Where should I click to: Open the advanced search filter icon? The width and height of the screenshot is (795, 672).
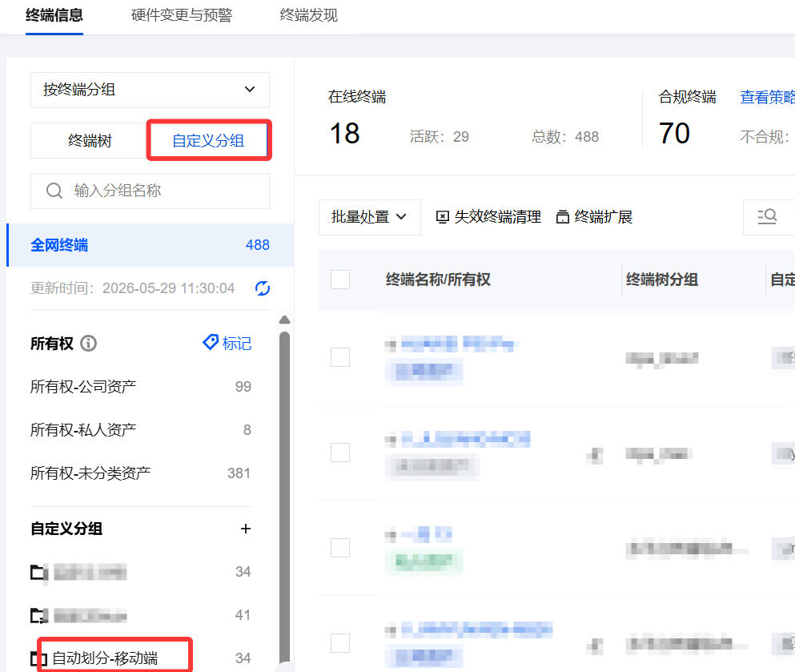point(767,216)
